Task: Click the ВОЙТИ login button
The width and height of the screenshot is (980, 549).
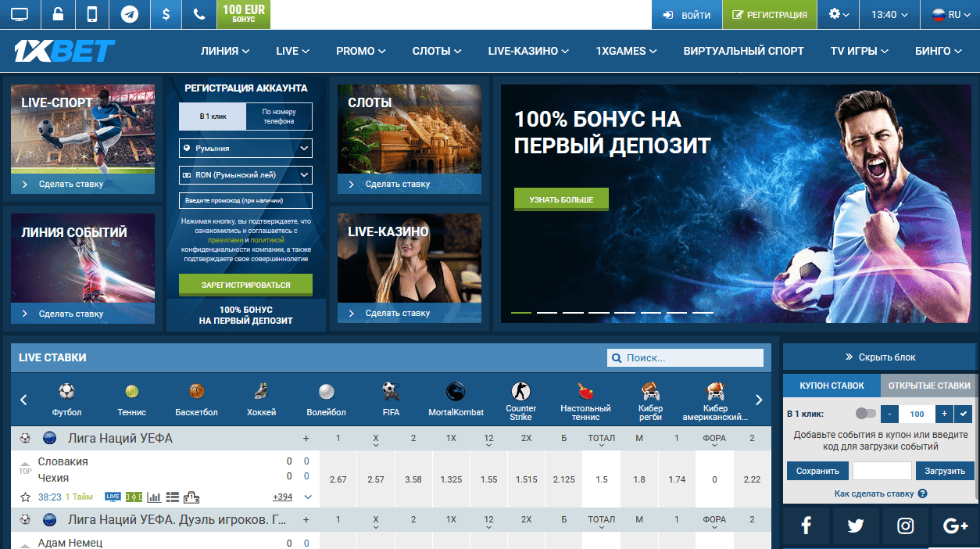Action: pyautogui.click(x=686, y=14)
